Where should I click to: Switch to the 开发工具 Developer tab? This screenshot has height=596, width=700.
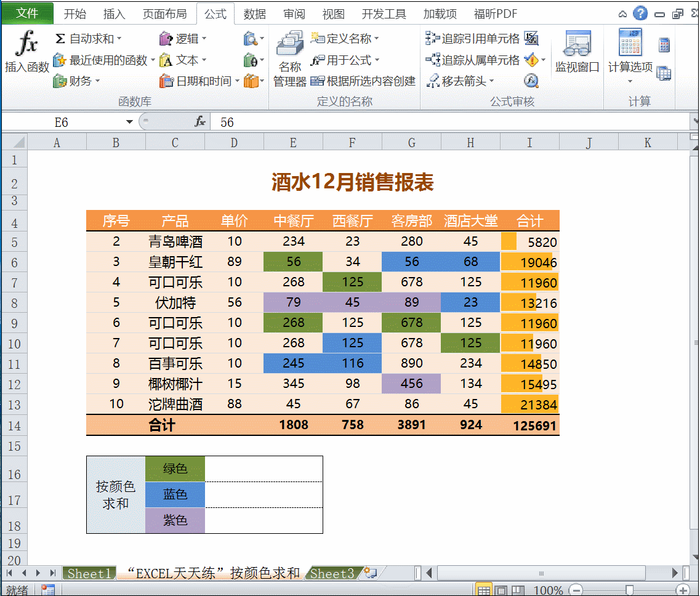click(x=384, y=14)
